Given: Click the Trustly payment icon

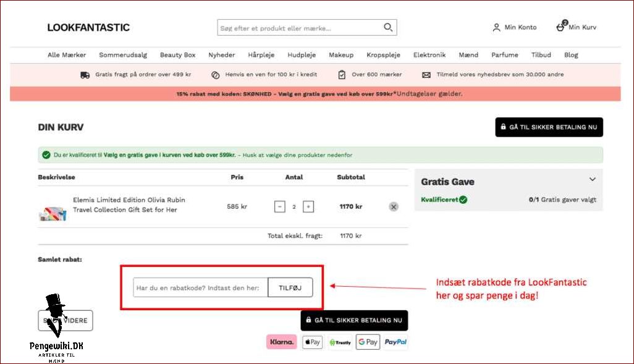Looking at the screenshot, I should point(340,342).
